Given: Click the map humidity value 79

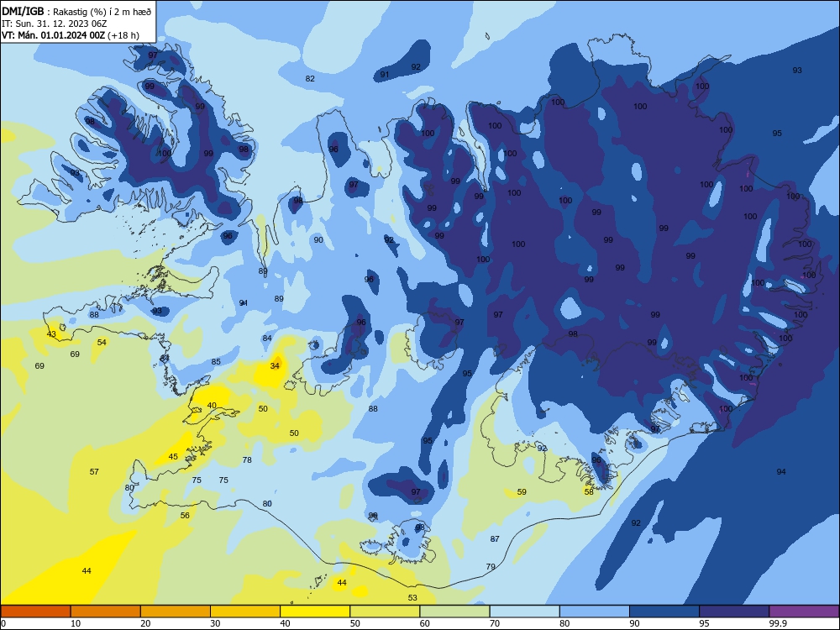Looking at the screenshot, I should 491,567.
